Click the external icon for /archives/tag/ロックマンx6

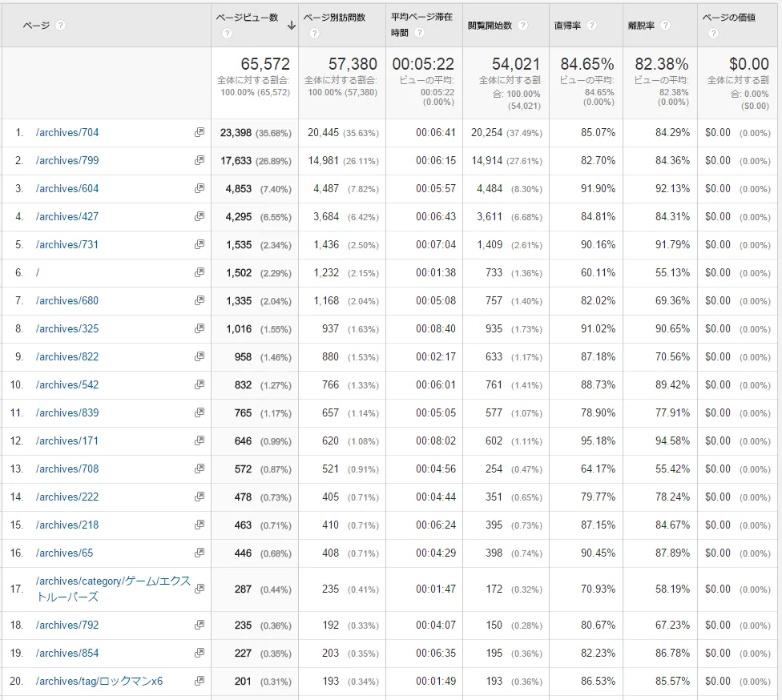200,682
